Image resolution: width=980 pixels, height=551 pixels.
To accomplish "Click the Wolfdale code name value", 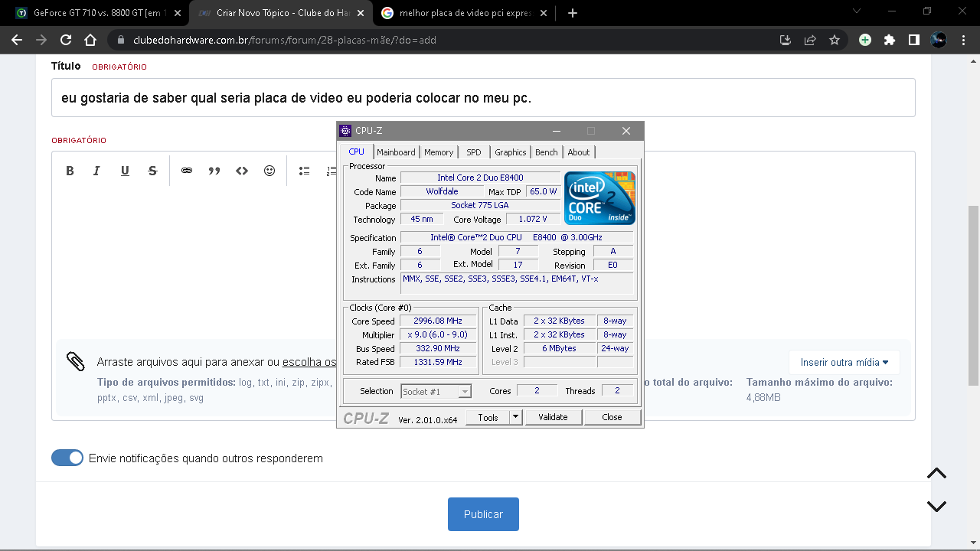I will click(442, 191).
